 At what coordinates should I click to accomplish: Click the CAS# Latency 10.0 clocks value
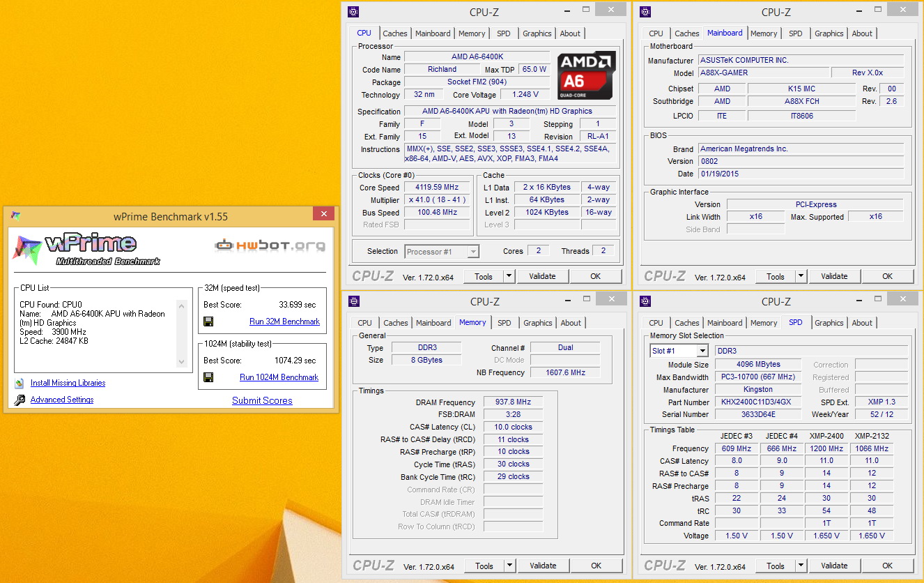(512, 427)
